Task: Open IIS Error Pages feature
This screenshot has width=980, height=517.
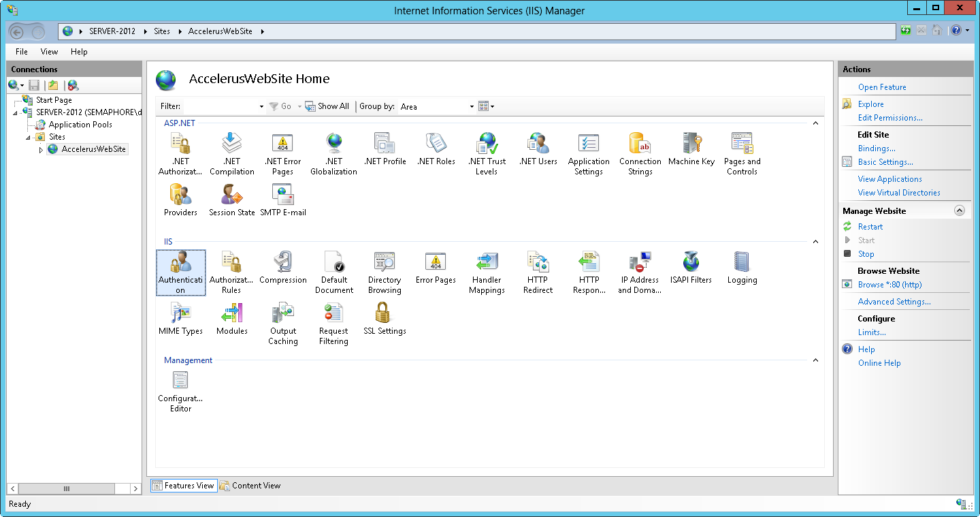Action: (x=436, y=268)
